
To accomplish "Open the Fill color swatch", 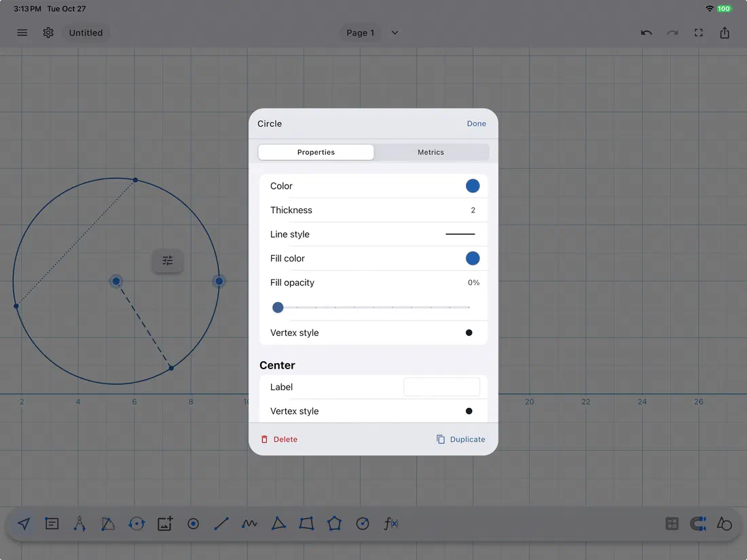I will (x=473, y=259).
